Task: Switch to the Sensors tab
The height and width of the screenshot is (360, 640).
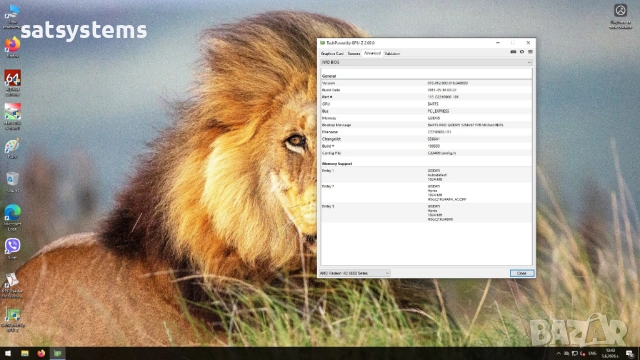Action: pyautogui.click(x=354, y=53)
